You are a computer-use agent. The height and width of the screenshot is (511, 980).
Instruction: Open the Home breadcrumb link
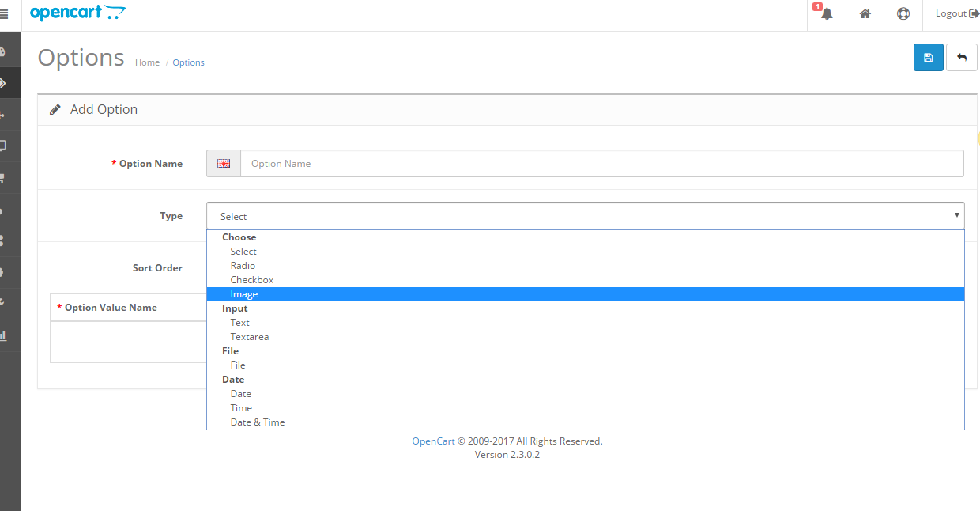coord(147,62)
